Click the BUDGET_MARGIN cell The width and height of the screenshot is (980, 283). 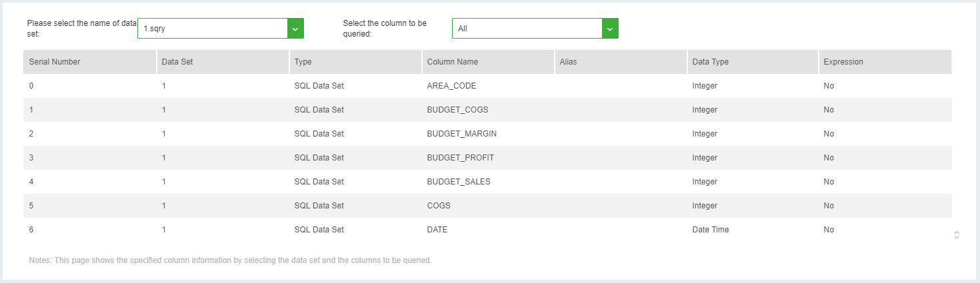(x=461, y=134)
